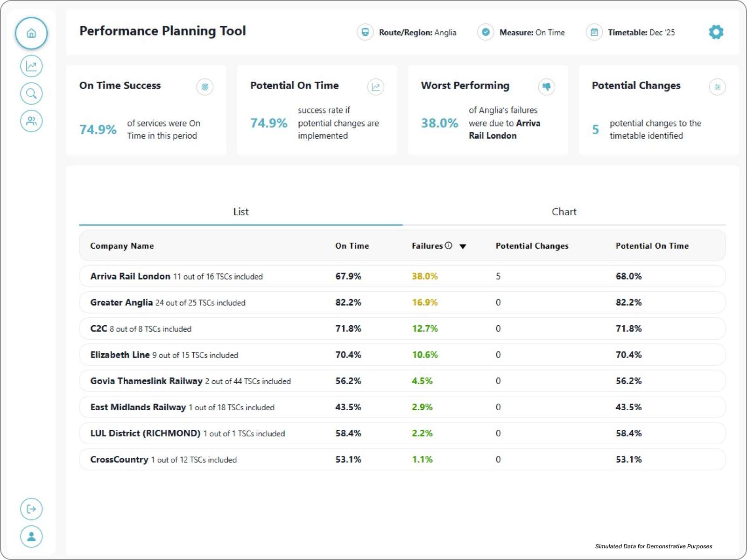
Task: Click the 10.6% failures value
Action: (x=424, y=355)
